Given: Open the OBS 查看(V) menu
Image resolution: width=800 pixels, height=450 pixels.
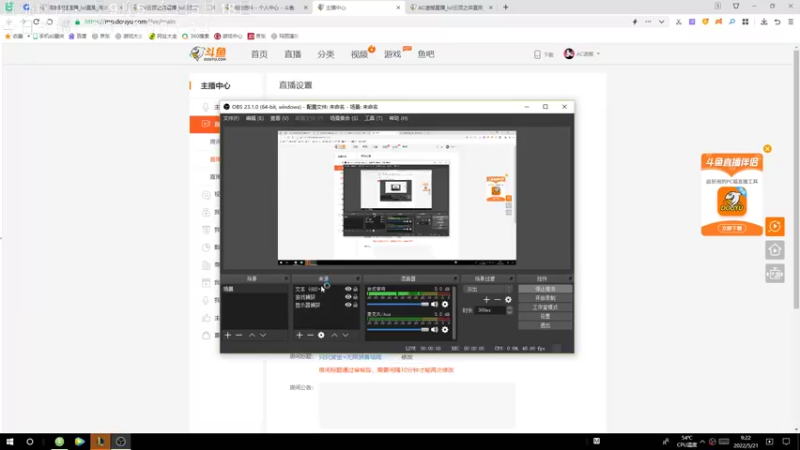Looking at the screenshot, I should (x=279, y=118).
